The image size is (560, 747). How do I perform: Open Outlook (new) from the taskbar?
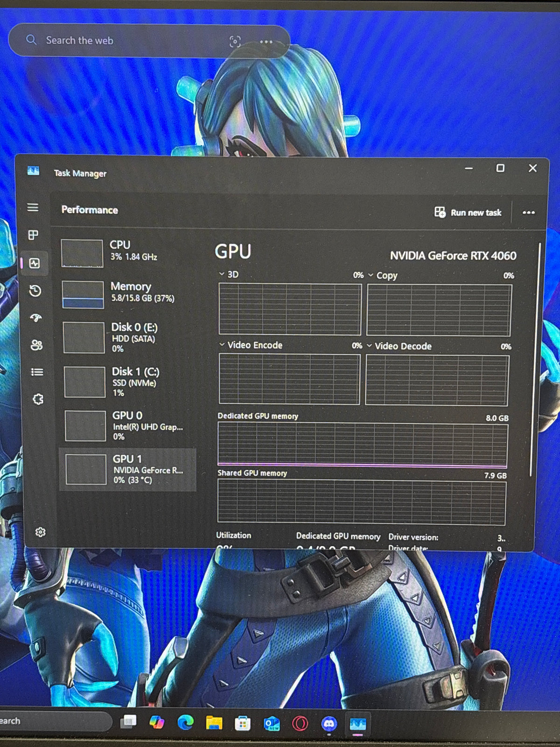pos(272,724)
